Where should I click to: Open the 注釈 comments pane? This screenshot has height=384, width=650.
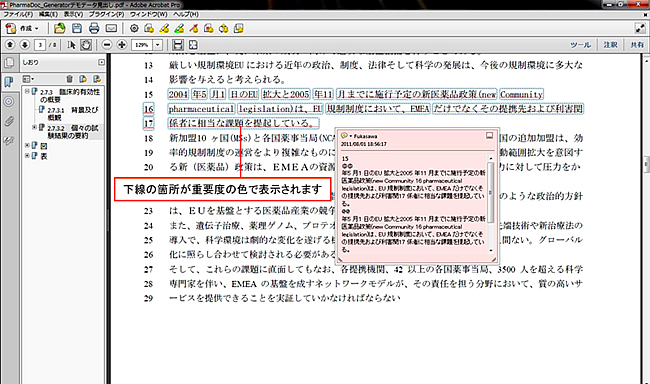610,44
